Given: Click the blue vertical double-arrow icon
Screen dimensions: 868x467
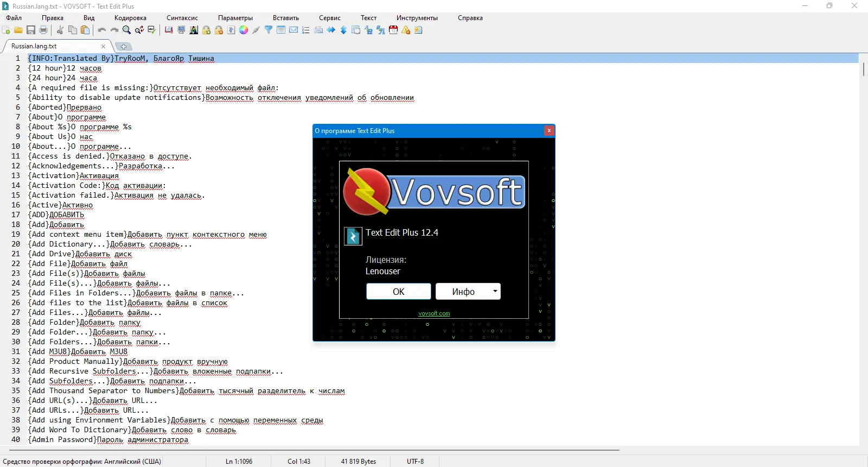Looking at the screenshot, I should click(343, 30).
